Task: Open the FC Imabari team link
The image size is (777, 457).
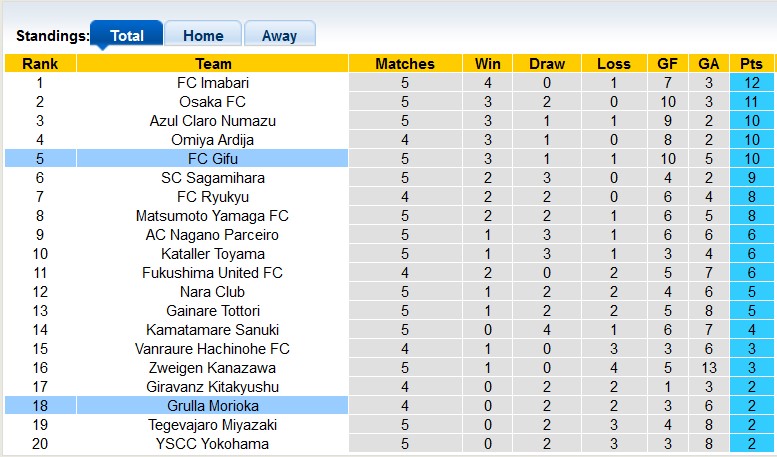Action: (x=213, y=83)
